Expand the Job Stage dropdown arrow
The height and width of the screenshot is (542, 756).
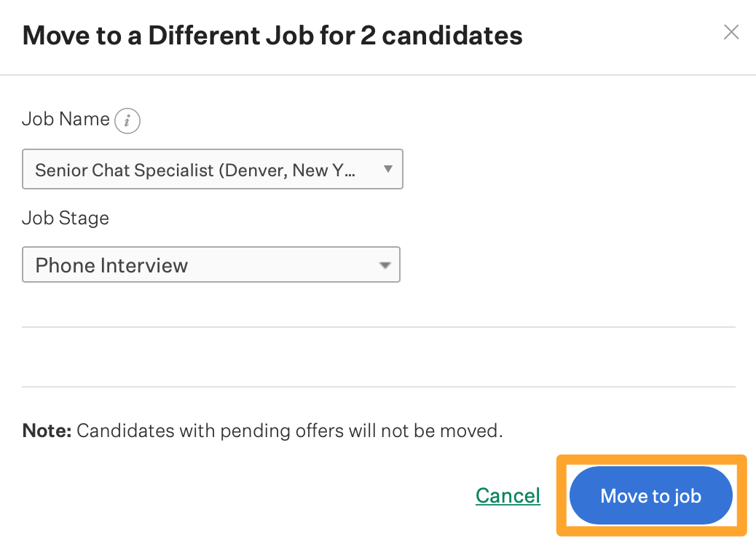(x=385, y=265)
